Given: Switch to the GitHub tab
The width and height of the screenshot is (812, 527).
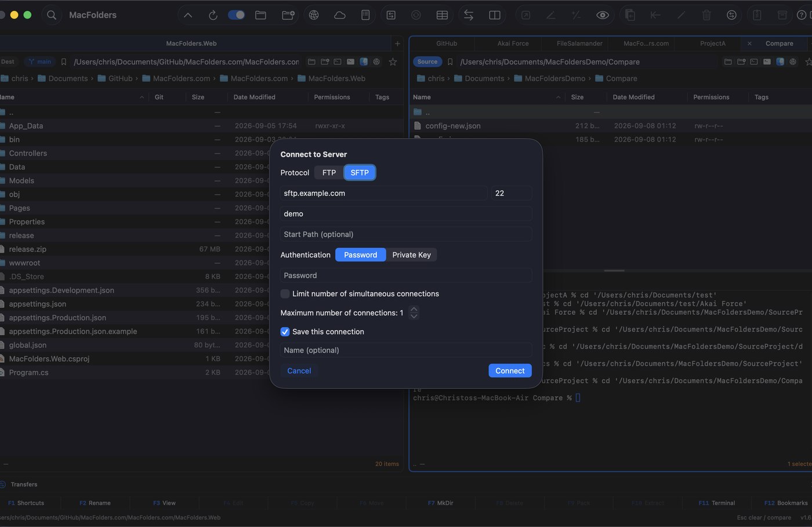Looking at the screenshot, I should [x=447, y=43].
